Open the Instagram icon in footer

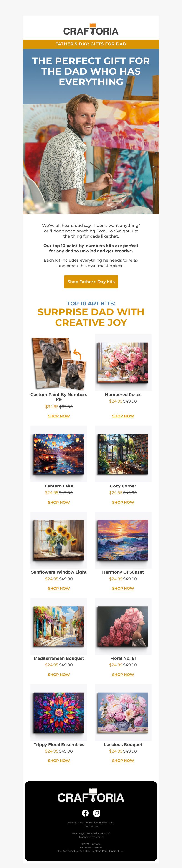[97, 813]
